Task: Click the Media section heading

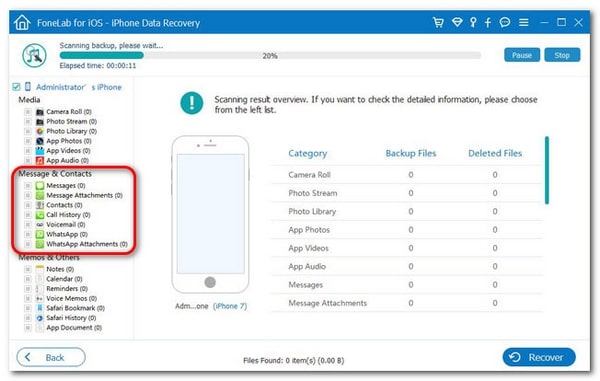Action: tap(29, 100)
